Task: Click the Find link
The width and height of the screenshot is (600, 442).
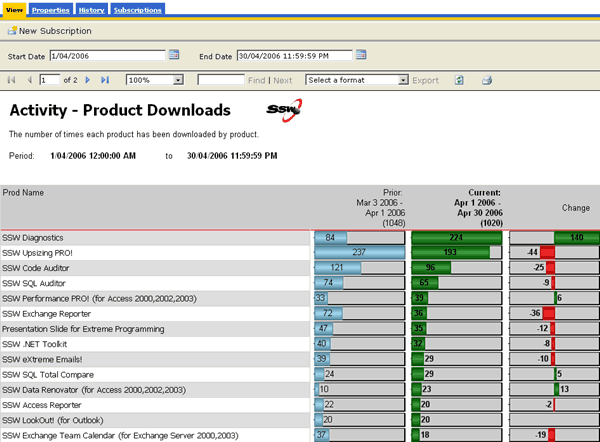Action: 256,80
